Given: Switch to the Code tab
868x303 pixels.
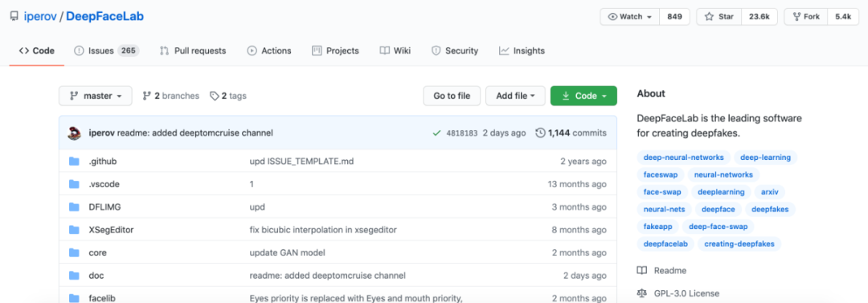Looking at the screenshot, I should [36, 51].
